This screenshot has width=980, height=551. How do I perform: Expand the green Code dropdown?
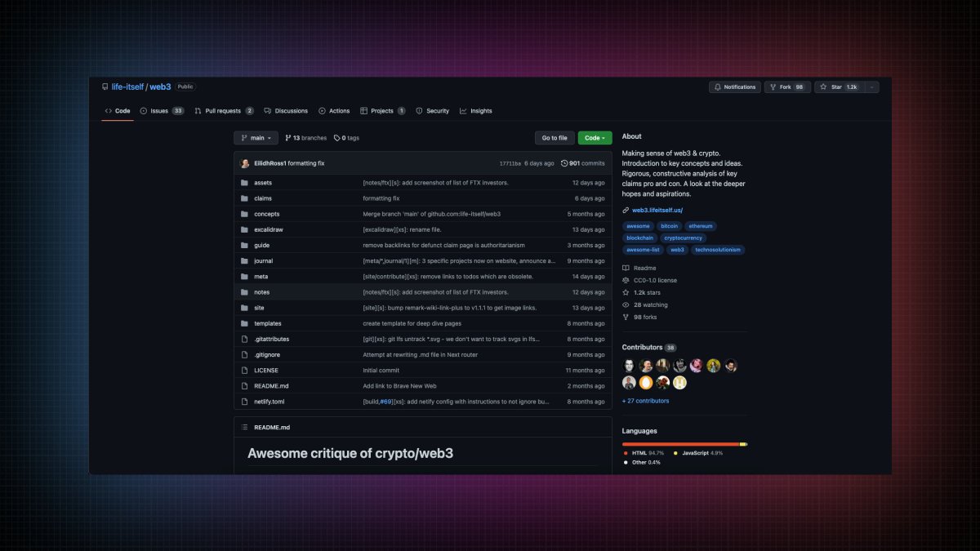[595, 138]
